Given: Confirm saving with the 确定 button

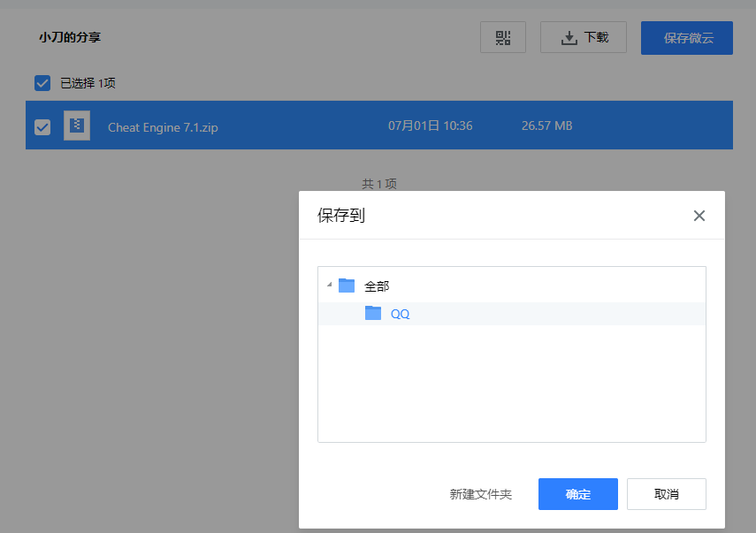Looking at the screenshot, I should pos(577,494).
